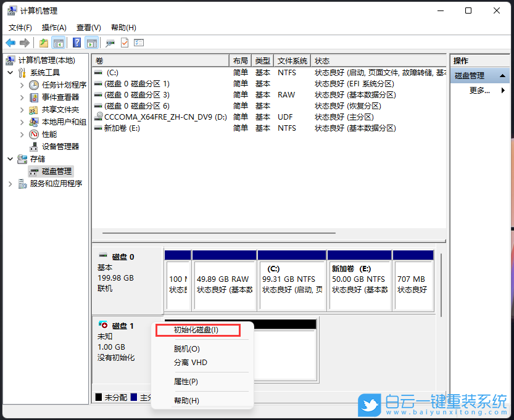Click the disk magnifier toolbar icon

click(110, 43)
